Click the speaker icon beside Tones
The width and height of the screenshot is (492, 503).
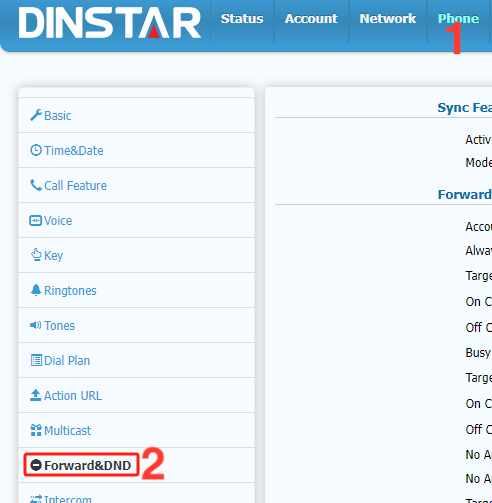[x=36, y=325]
